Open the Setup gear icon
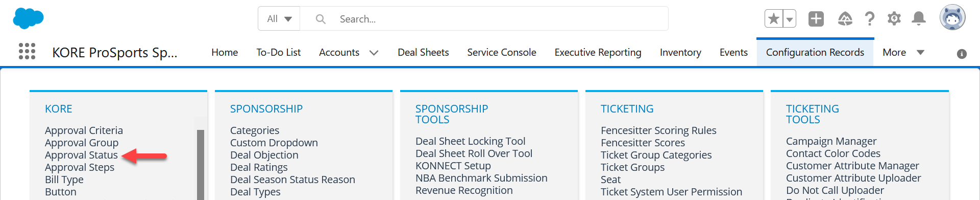 (x=894, y=19)
